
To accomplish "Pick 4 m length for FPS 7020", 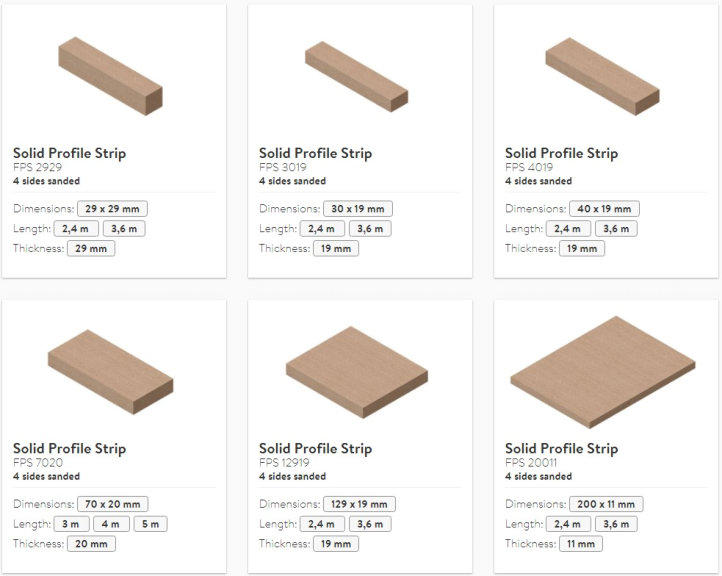I will point(111,524).
